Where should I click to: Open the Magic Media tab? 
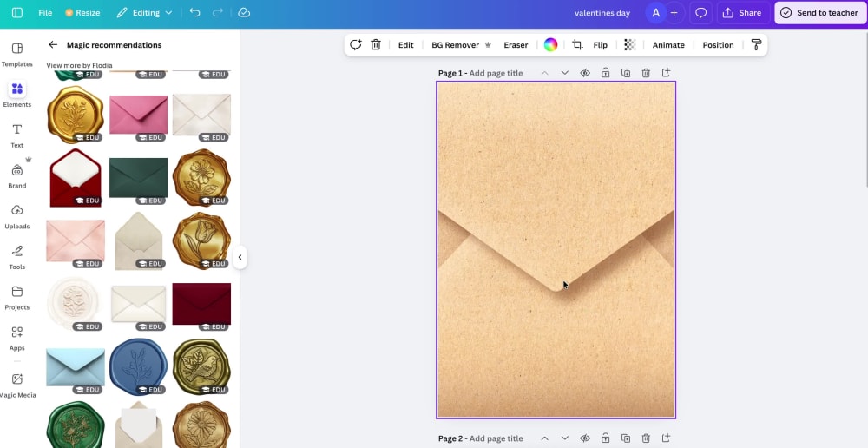tap(17, 385)
